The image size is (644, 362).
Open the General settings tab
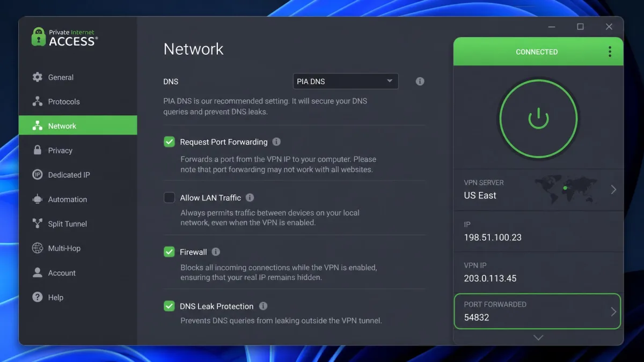point(78,77)
